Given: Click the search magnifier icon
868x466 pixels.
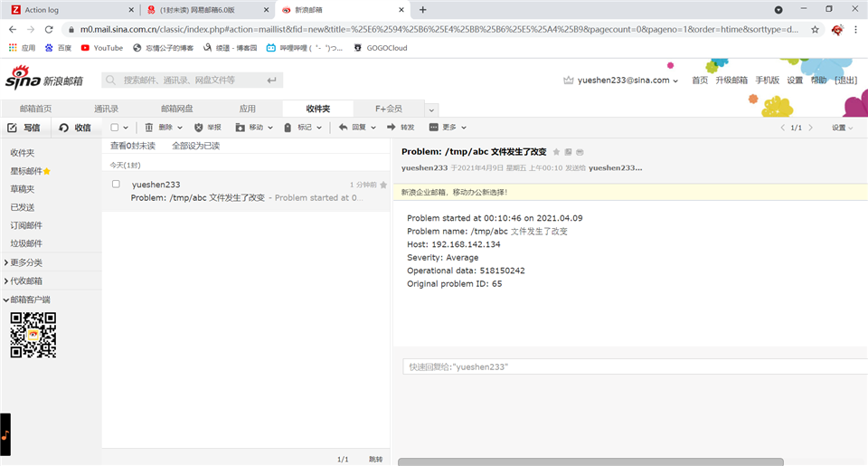Looking at the screenshot, I should 110,81.
